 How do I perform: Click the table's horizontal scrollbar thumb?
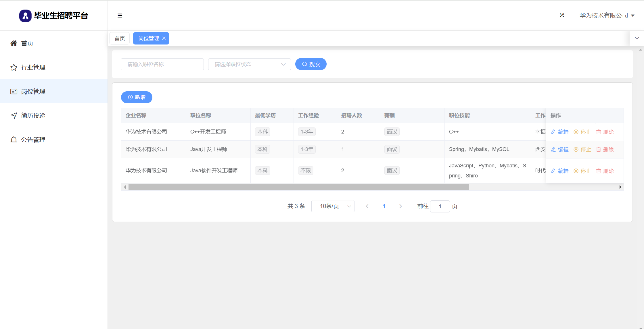pos(298,187)
